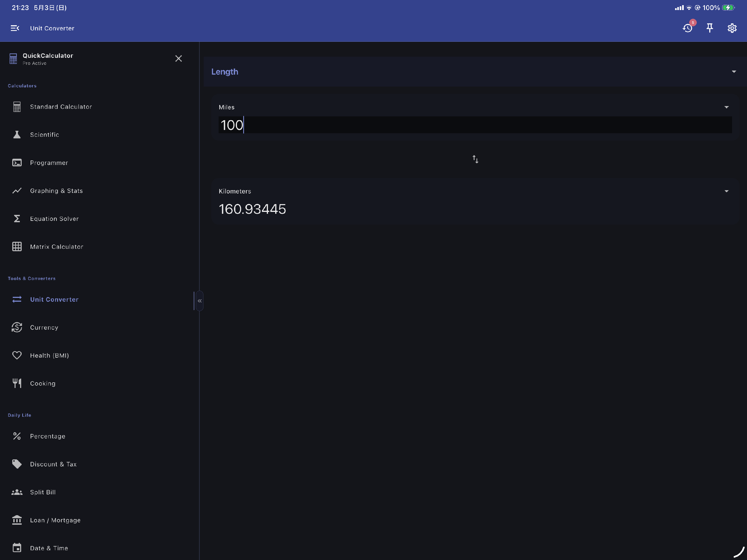Click the Matrix Calculator grid icon
This screenshot has height=560, width=747.
pyautogui.click(x=17, y=247)
